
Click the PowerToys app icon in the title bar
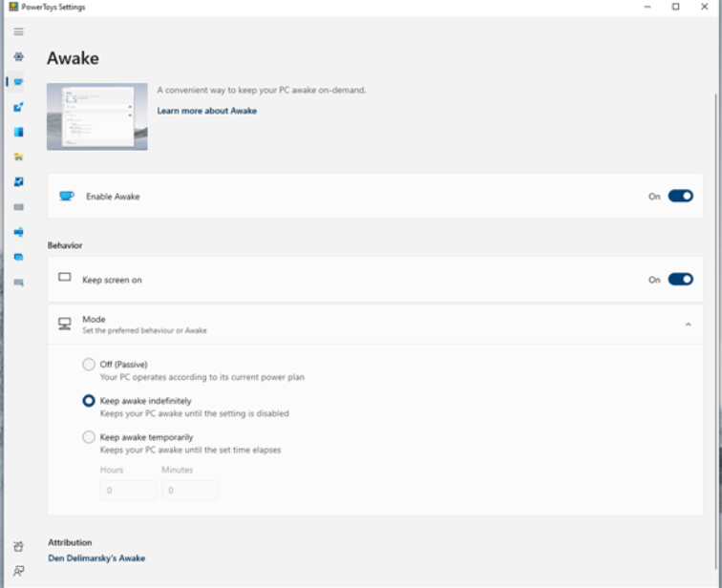pyautogui.click(x=13, y=7)
